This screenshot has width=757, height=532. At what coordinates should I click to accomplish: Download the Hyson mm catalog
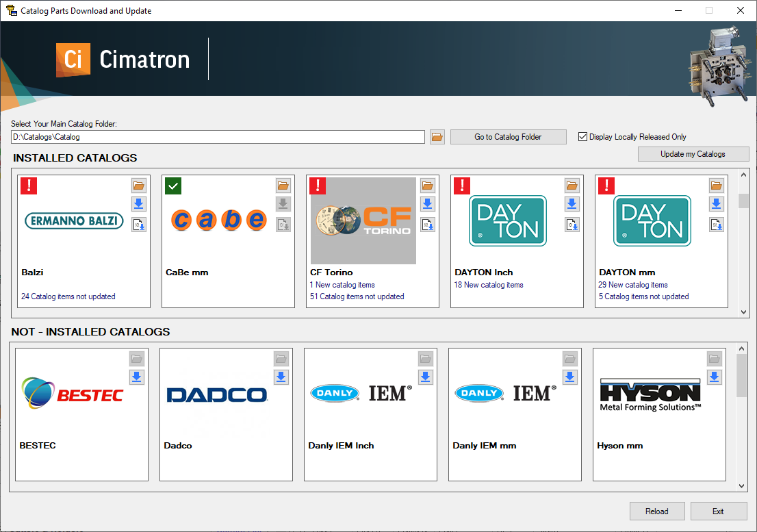pos(715,377)
